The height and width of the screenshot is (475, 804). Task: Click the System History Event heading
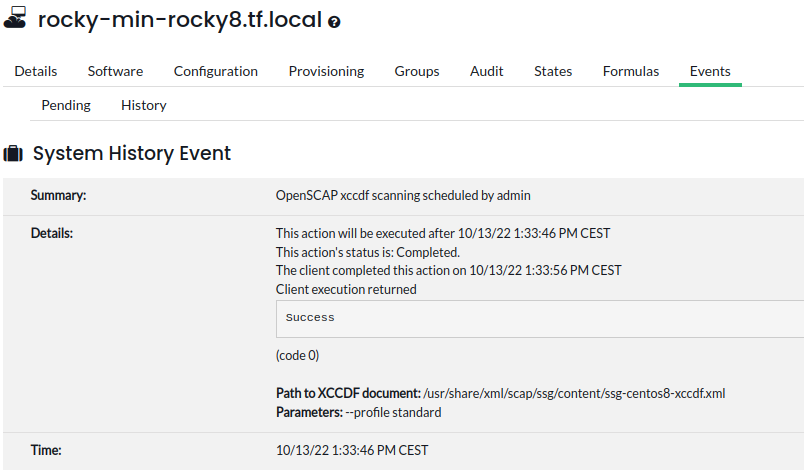pyautogui.click(x=132, y=153)
